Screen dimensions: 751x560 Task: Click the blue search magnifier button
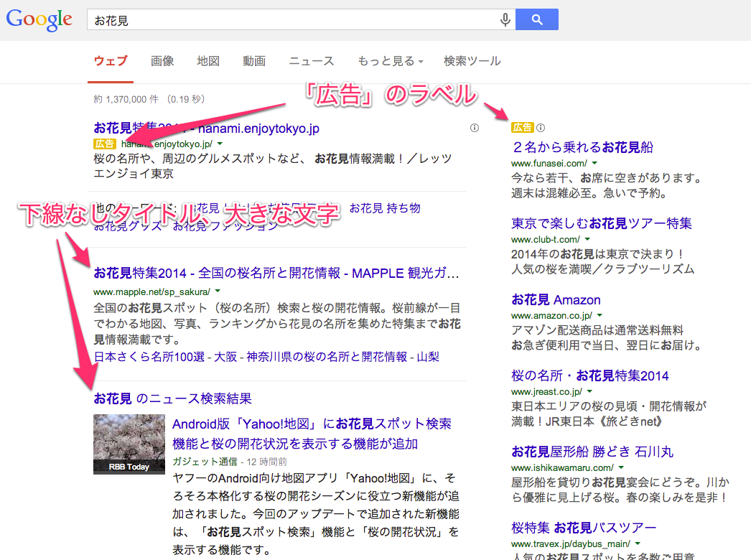click(537, 19)
